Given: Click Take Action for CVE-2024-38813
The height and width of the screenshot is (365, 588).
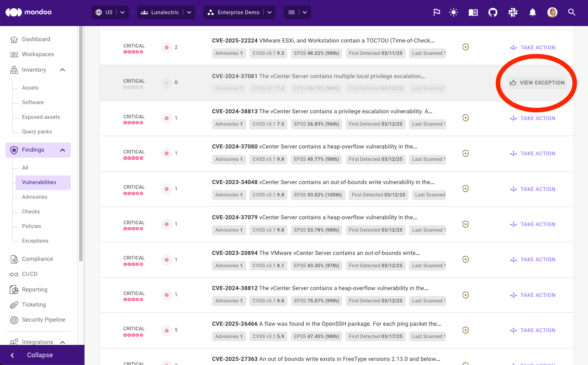Looking at the screenshot, I should [x=533, y=118].
